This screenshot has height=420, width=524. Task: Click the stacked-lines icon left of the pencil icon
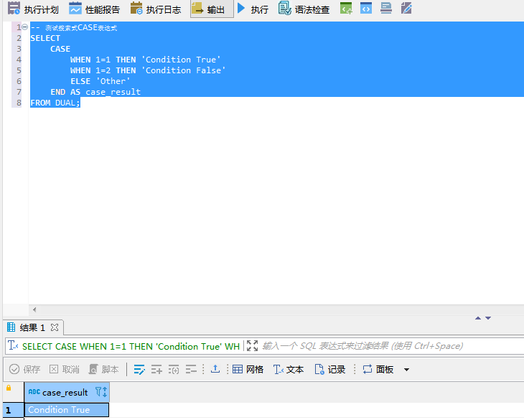(386, 9)
